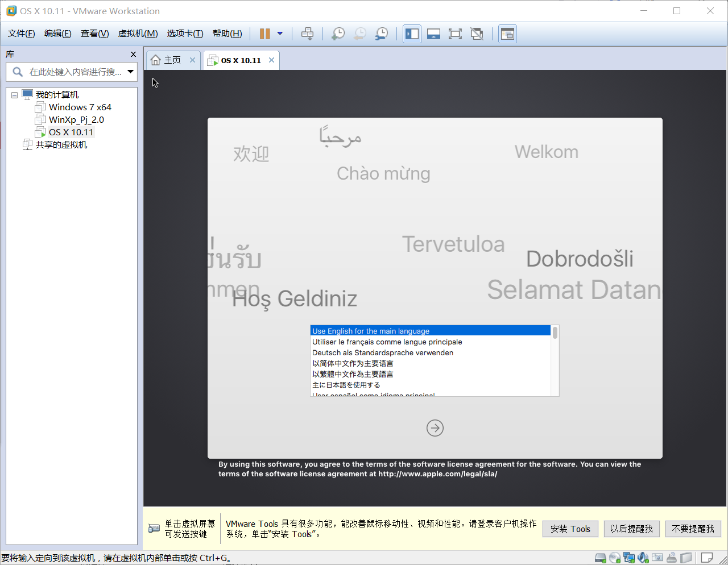Select the WinXp_Pj_2.0 virtual machine

[76, 120]
